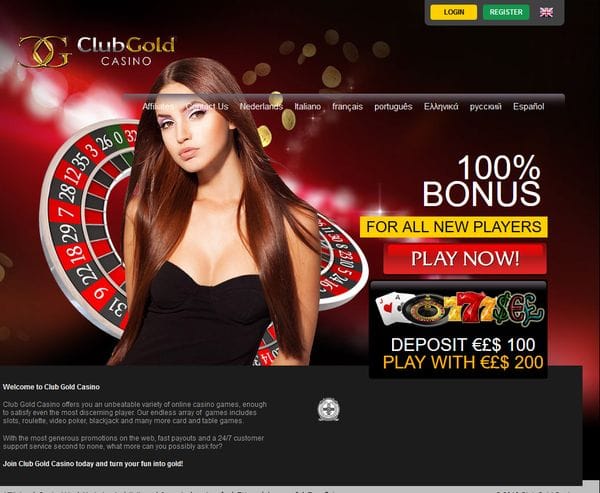
Task: Open the Contact Us menu link
Action: point(207,106)
